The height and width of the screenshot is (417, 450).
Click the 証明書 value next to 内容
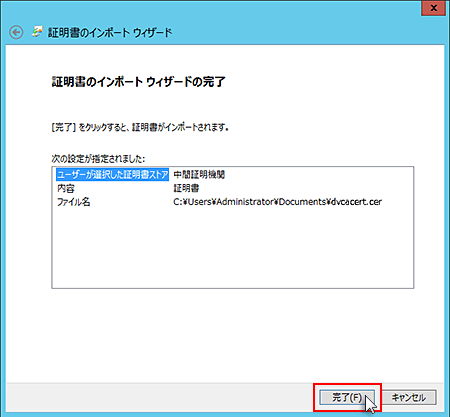(x=186, y=188)
